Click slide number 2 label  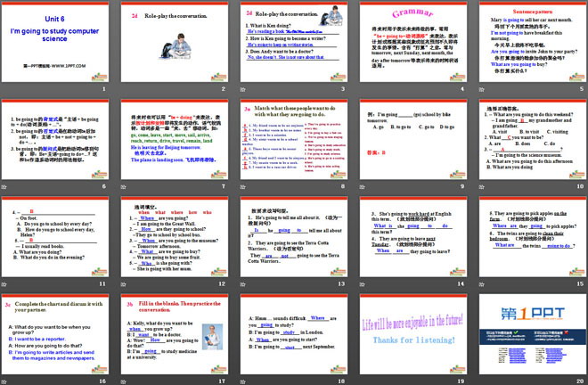(x=223, y=89)
